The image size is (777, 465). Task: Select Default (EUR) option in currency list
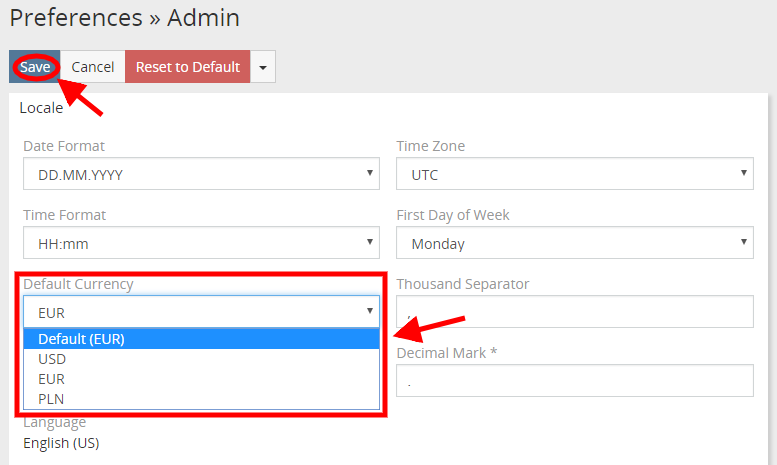[x=201, y=339]
